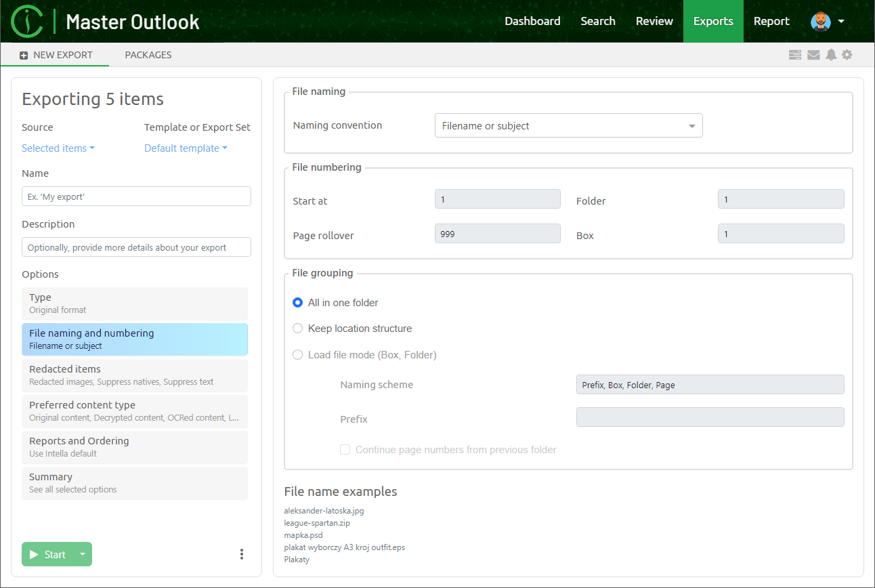
Task: Expand the Default template dropdown
Action: [186, 148]
